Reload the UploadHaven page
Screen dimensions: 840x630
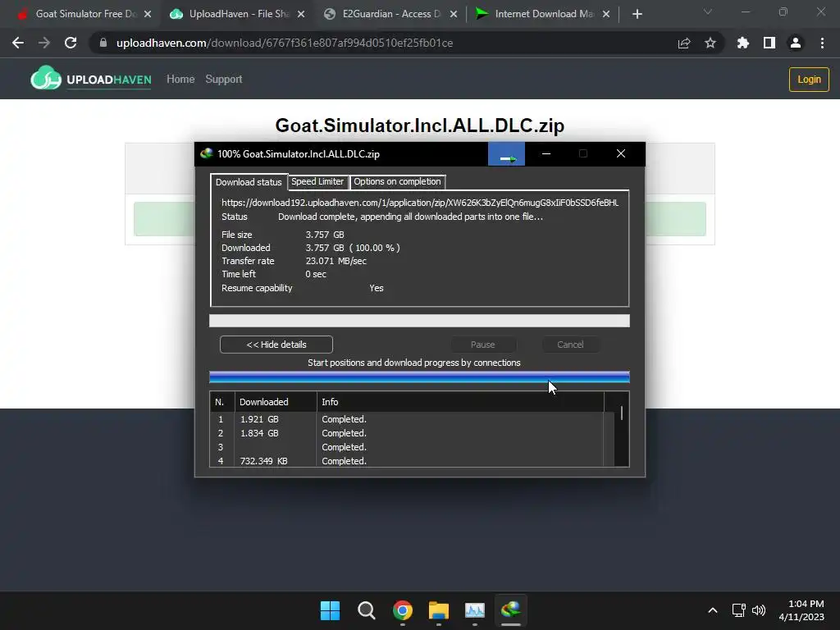tap(71, 43)
